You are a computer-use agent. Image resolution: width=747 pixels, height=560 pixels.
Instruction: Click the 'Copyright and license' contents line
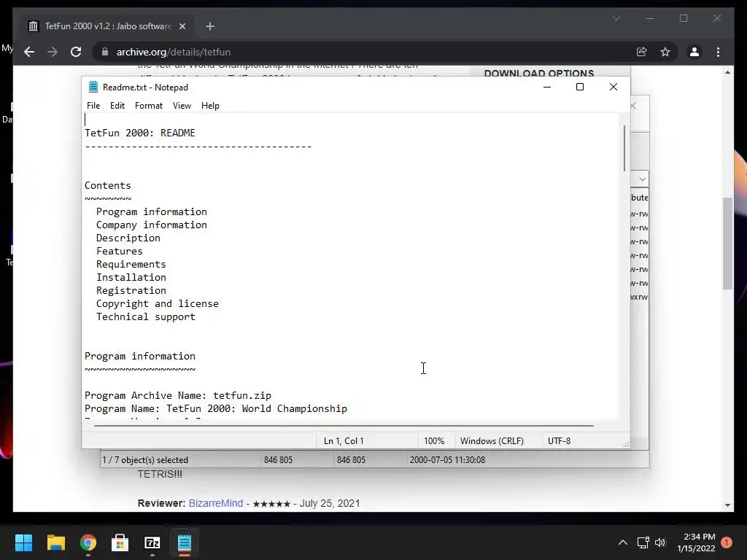coord(158,304)
